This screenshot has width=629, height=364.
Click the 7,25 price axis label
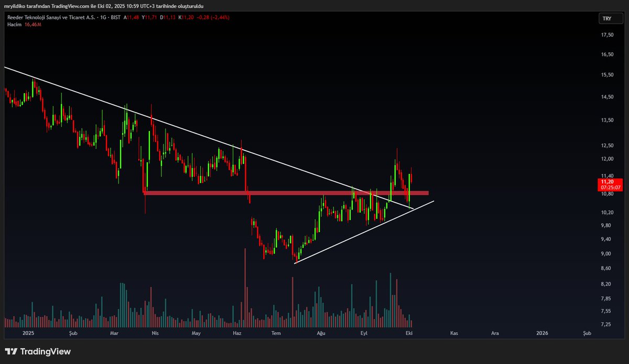click(606, 324)
